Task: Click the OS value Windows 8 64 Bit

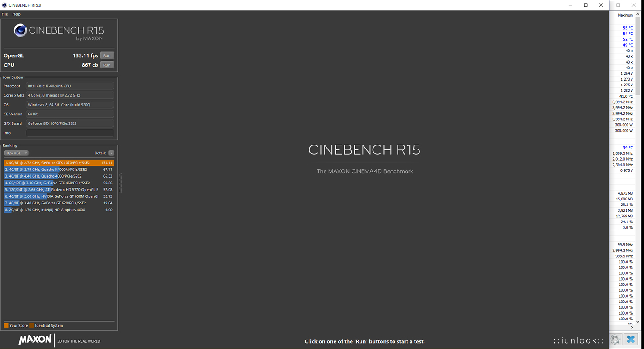Action: (x=70, y=105)
